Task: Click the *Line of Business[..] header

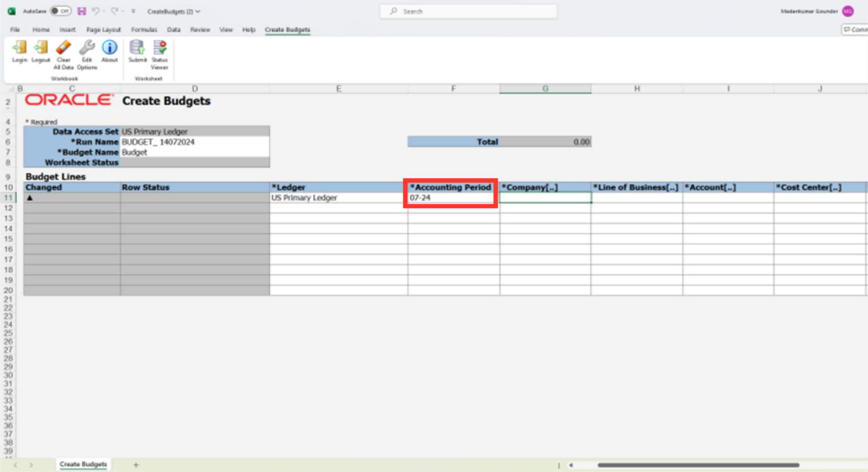Action: (636, 187)
